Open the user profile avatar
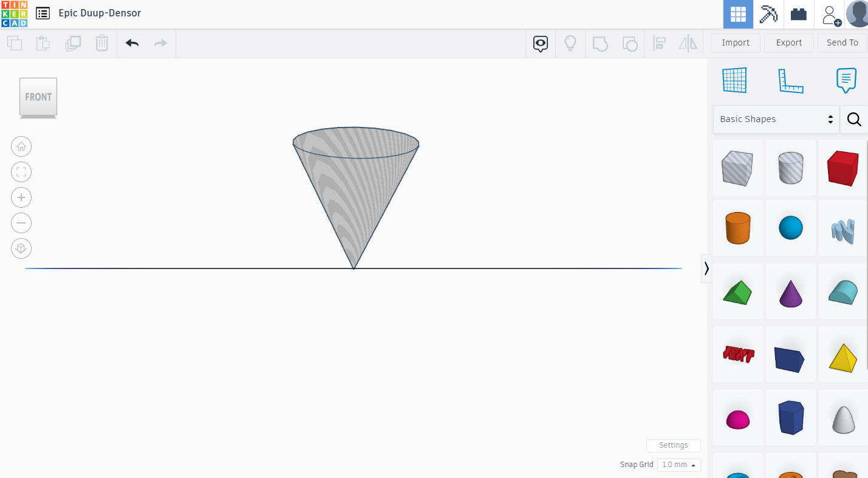 (857, 14)
